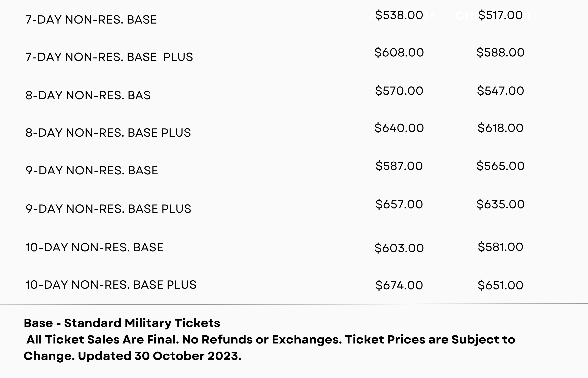The image size is (588, 378).
Task: Select the 9-DAY NON-RES. BASE PLUS label
Action: tap(108, 209)
